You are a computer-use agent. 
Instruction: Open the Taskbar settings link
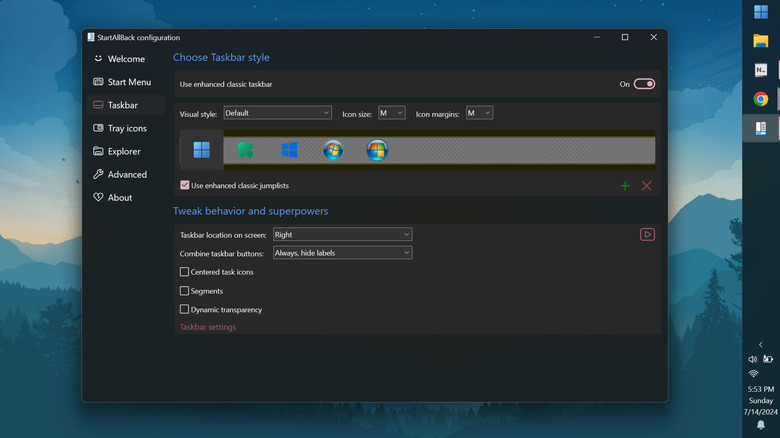click(208, 327)
